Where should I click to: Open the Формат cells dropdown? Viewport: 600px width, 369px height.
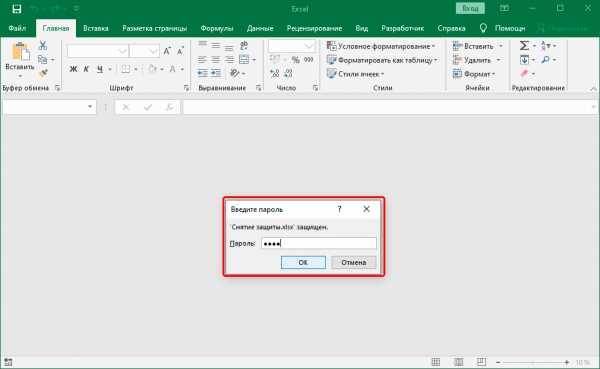(x=474, y=73)
